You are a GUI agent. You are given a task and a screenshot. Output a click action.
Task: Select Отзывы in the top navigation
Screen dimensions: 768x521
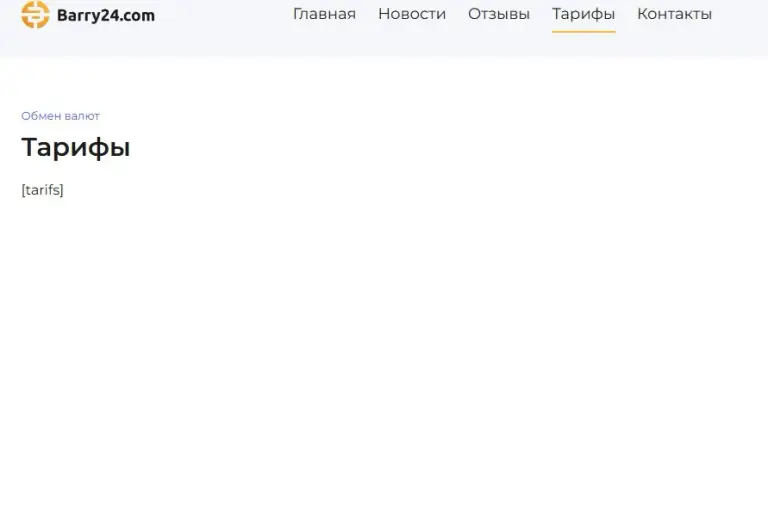click(x=499, y=14)
